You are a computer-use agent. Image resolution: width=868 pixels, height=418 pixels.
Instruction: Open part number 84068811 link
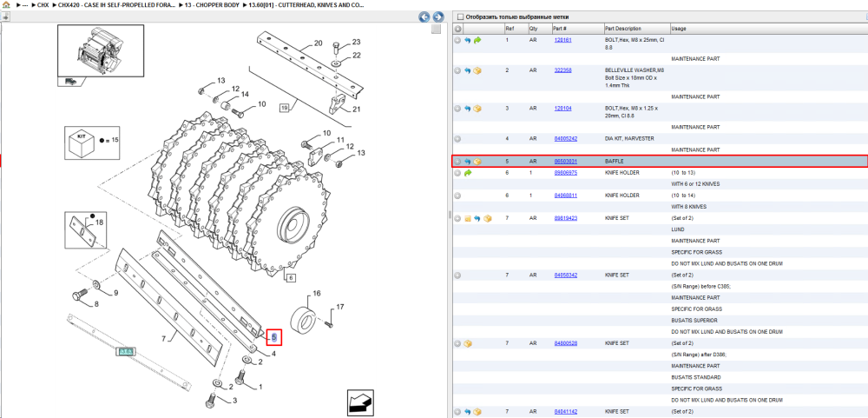click(566, 196)
